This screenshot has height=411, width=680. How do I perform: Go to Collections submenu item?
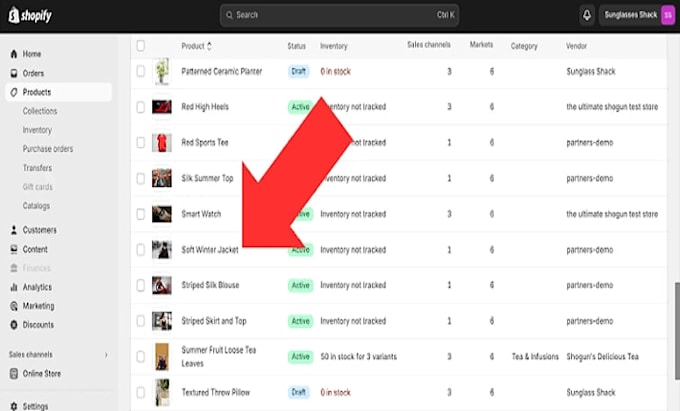40,111
